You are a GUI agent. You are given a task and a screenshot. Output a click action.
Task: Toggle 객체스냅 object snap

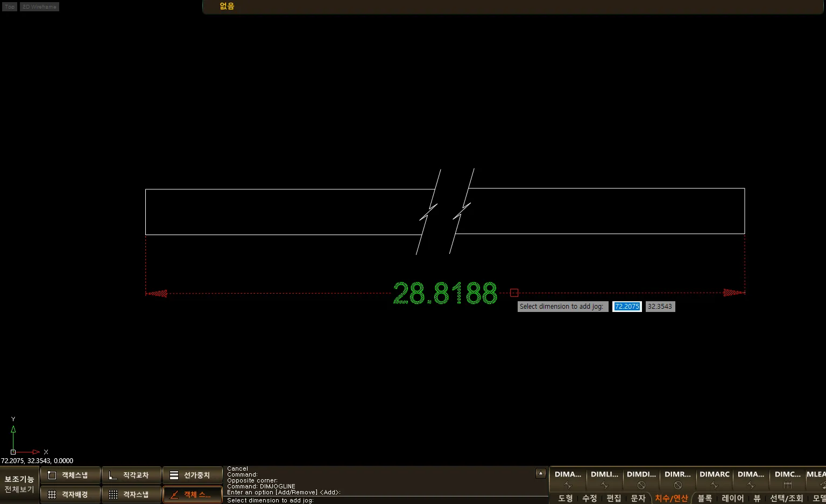coord(70,475)
